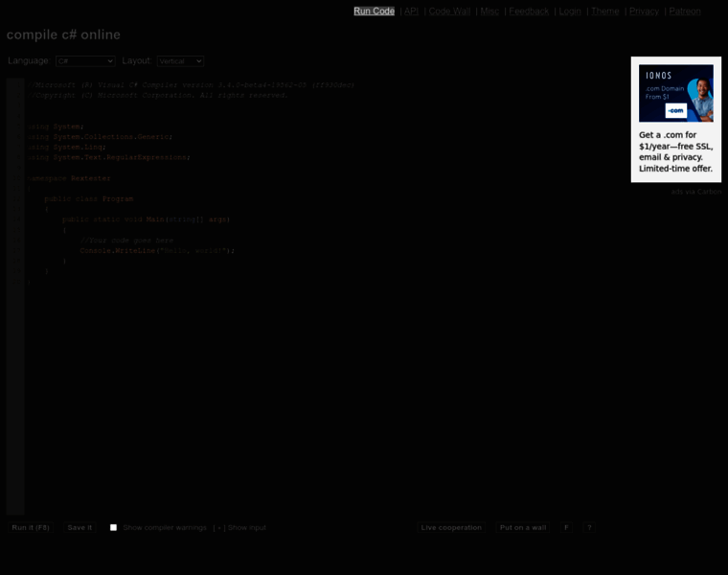Click the Copyright Microsoft Corporation comment line
The image size is (728, 575).
click(157, 96)
